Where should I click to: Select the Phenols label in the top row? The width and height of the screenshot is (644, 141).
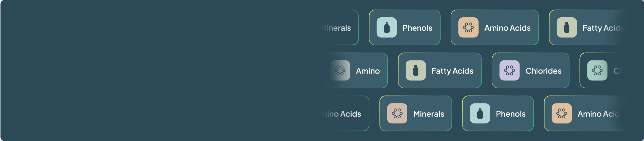(x=417, y=28)
